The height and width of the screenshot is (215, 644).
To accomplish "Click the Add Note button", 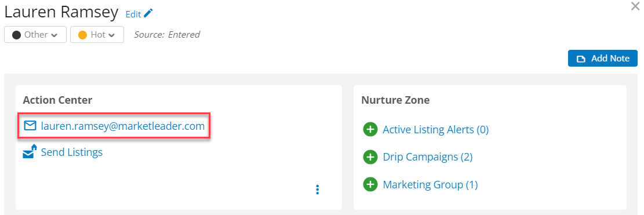I will click(x=602, y=59).
